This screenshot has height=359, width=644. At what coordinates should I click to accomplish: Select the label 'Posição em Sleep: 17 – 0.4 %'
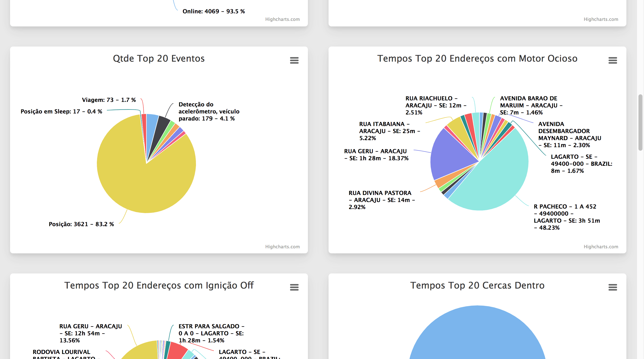tap(61, 111)
